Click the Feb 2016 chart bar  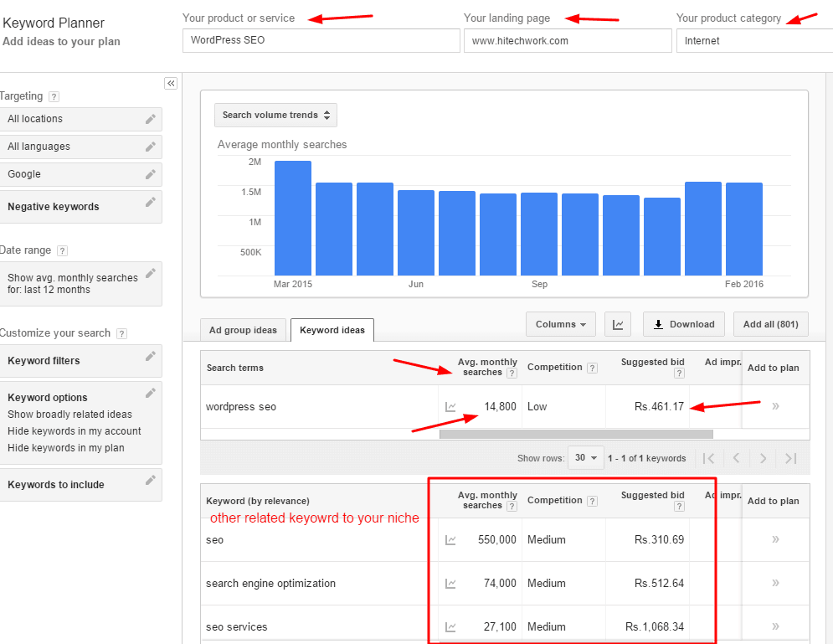click(x=743, y=229)
